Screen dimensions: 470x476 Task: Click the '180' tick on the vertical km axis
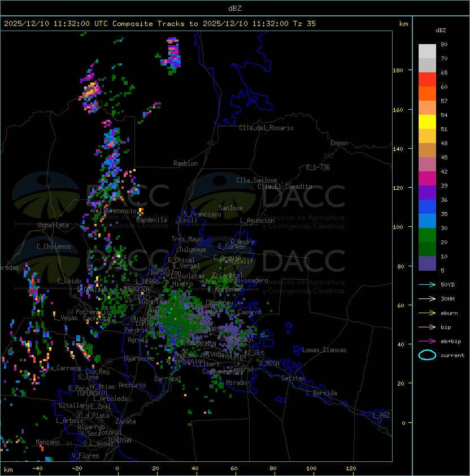(398, 71)
